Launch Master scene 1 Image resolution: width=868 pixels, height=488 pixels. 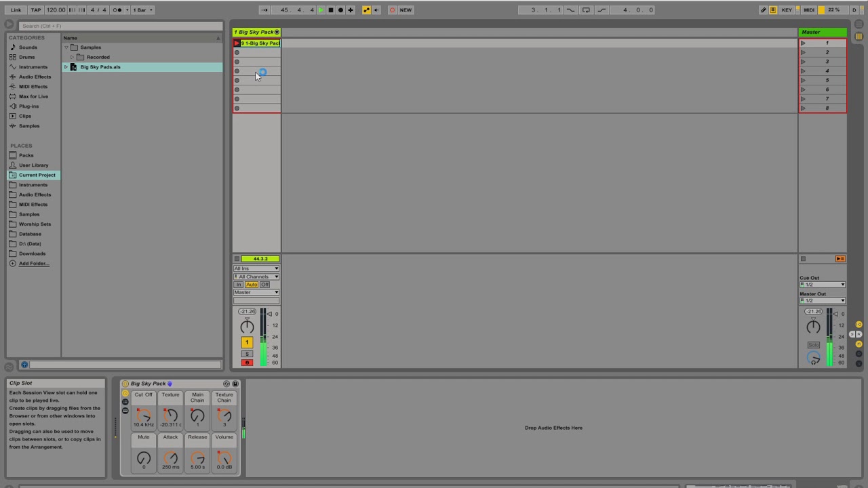pyautogui.click(x=804, y=43)
